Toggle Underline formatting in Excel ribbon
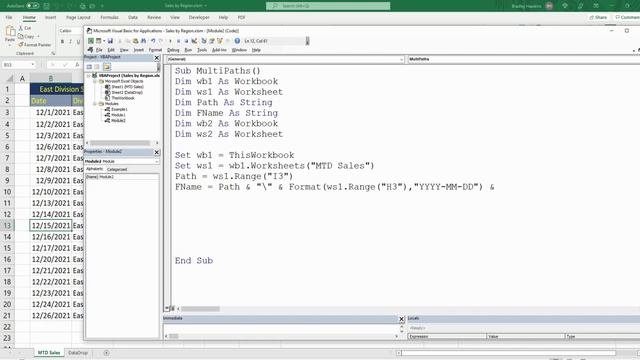Image resolution: width=640 pixels, height=360 pixels. click(x=78, y=42)
